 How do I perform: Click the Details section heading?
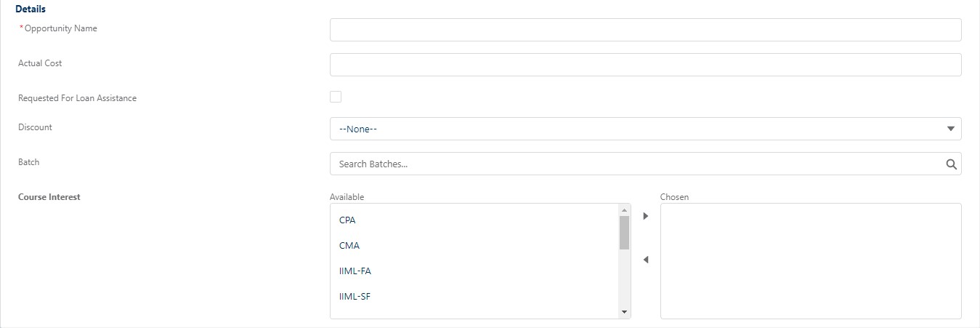[31, 9]
